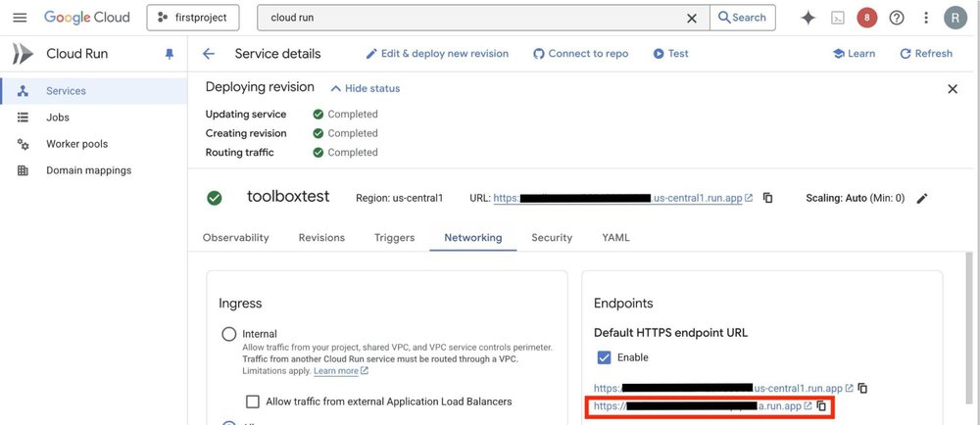This screenshot has height=425, width=980.
Task: Switch to the Security tab
Action: point(552,237)
